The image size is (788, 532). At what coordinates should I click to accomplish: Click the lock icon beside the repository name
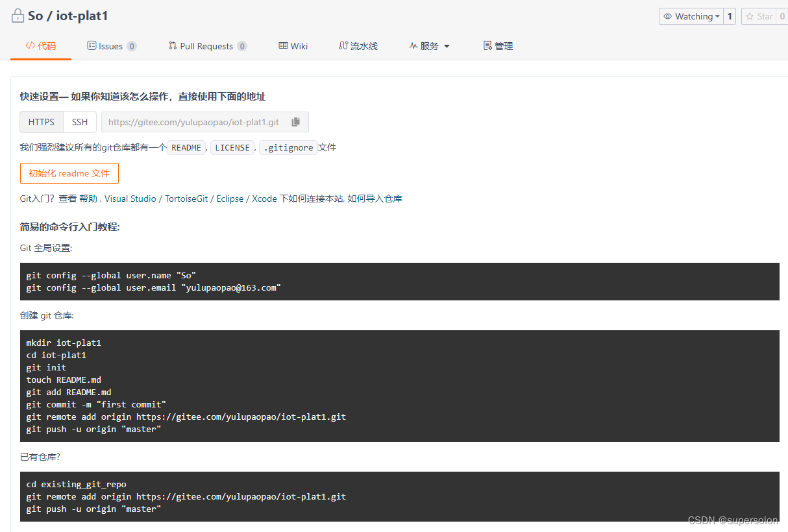tap(17, 15)
